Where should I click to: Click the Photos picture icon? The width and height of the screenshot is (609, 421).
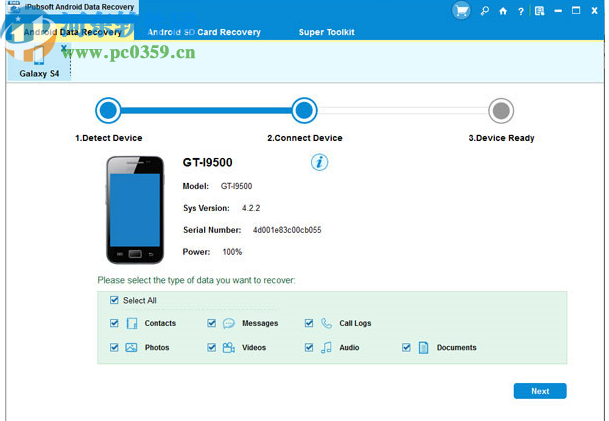[131, 347]
